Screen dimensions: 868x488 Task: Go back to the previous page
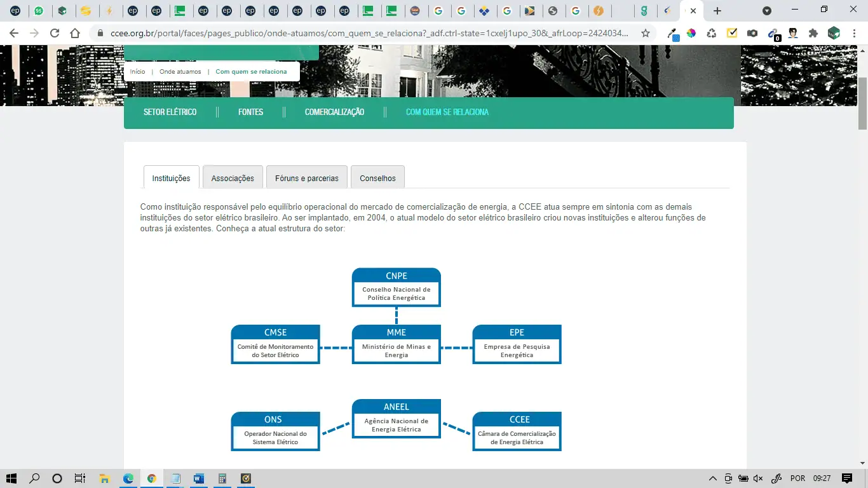pos(14,33)
